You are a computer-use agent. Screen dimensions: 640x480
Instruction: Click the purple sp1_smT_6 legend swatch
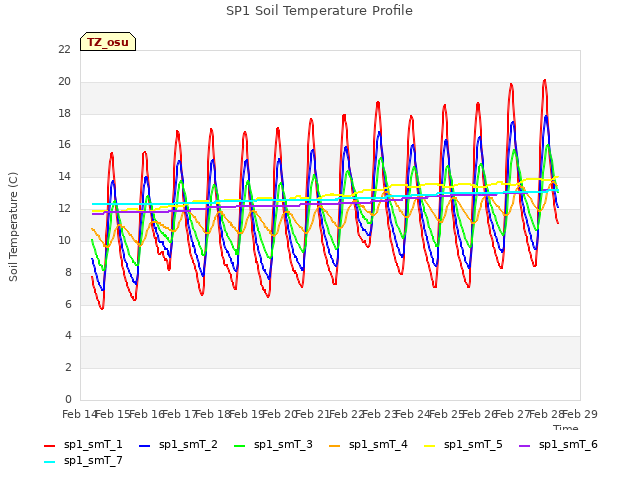pos(524,446)
